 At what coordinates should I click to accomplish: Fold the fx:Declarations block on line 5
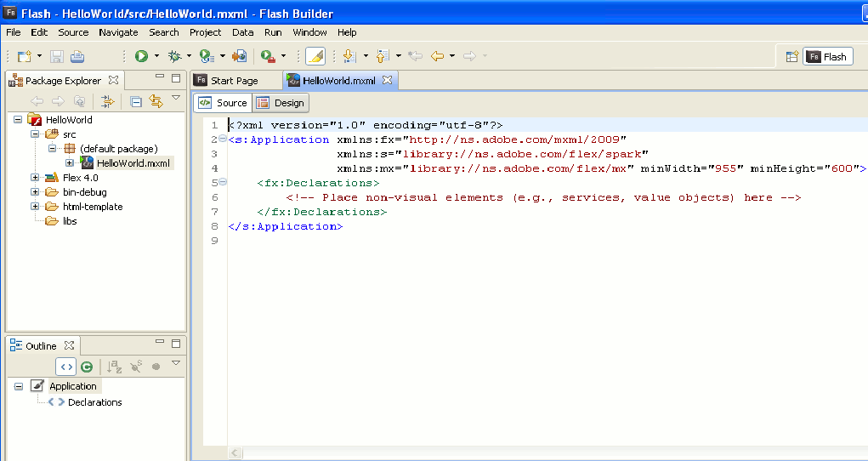223,182
